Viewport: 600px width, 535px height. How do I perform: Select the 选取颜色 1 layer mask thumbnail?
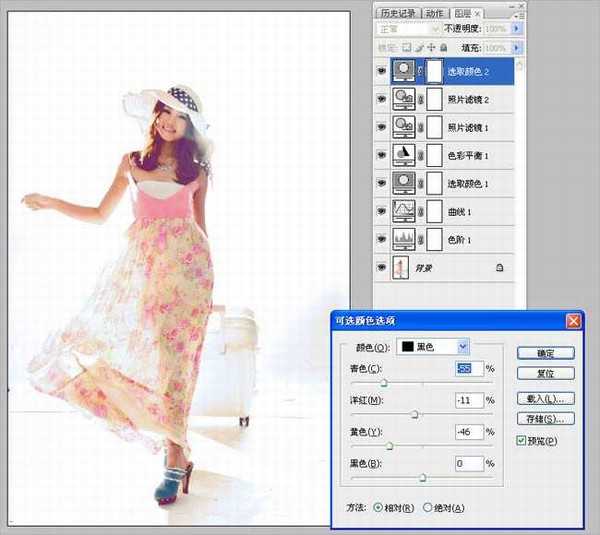433,183
